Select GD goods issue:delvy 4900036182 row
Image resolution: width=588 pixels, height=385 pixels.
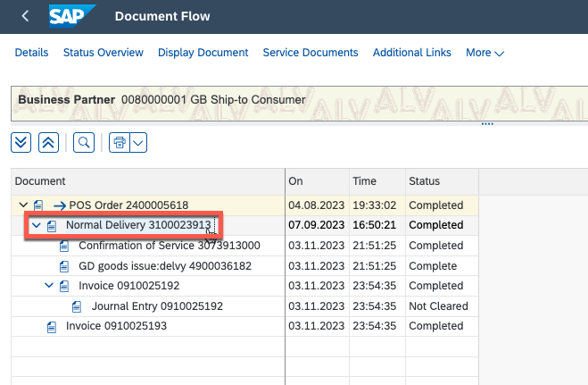tap(164, 266)
